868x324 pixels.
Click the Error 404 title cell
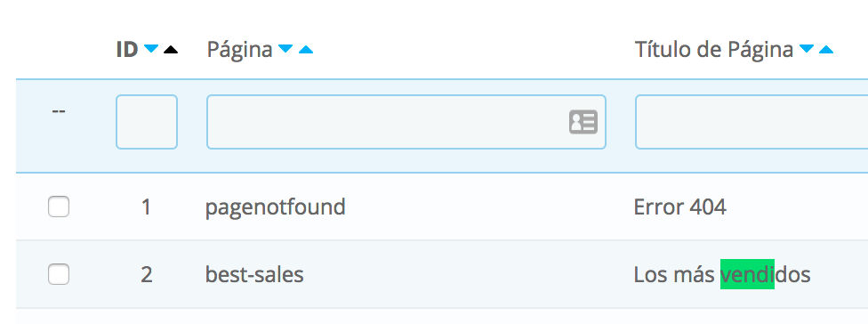click(679, 207)
